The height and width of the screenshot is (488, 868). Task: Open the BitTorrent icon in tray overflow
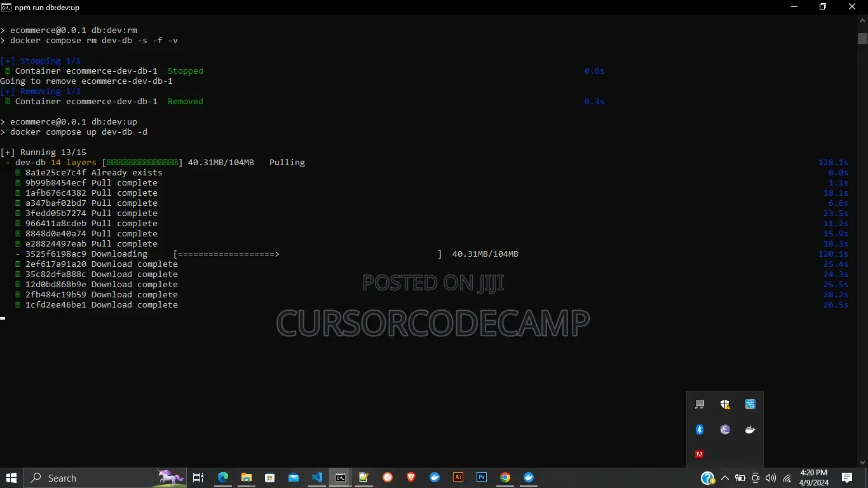725,430
